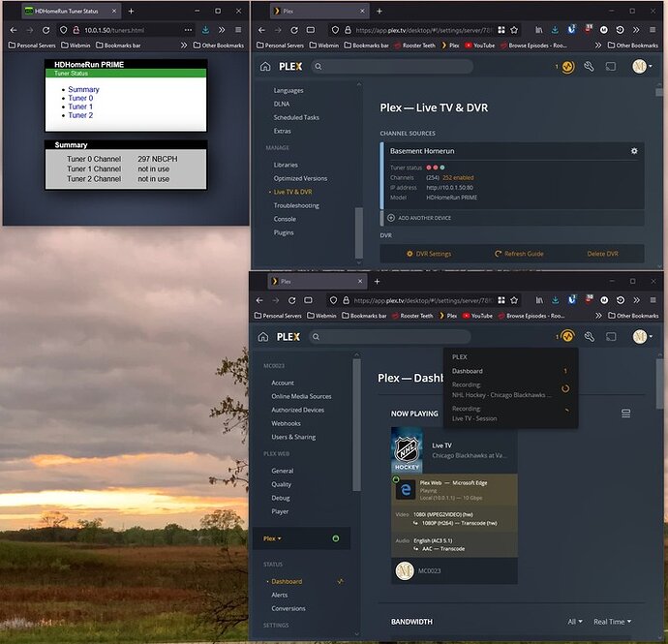
Task: Open activity indicator in top Plex window
Action: pyautogui.click(x=568, y=67)
